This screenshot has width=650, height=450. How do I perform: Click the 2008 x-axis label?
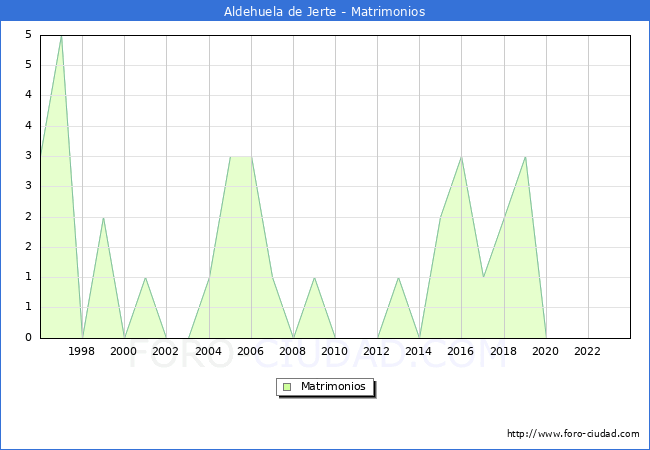(293, 351)
